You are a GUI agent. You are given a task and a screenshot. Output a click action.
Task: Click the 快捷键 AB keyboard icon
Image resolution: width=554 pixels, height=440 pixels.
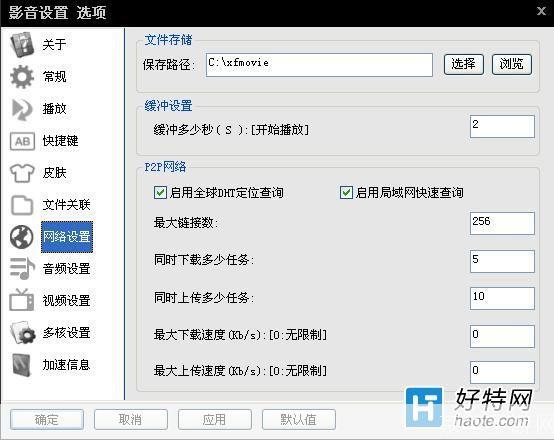[22, 141]
